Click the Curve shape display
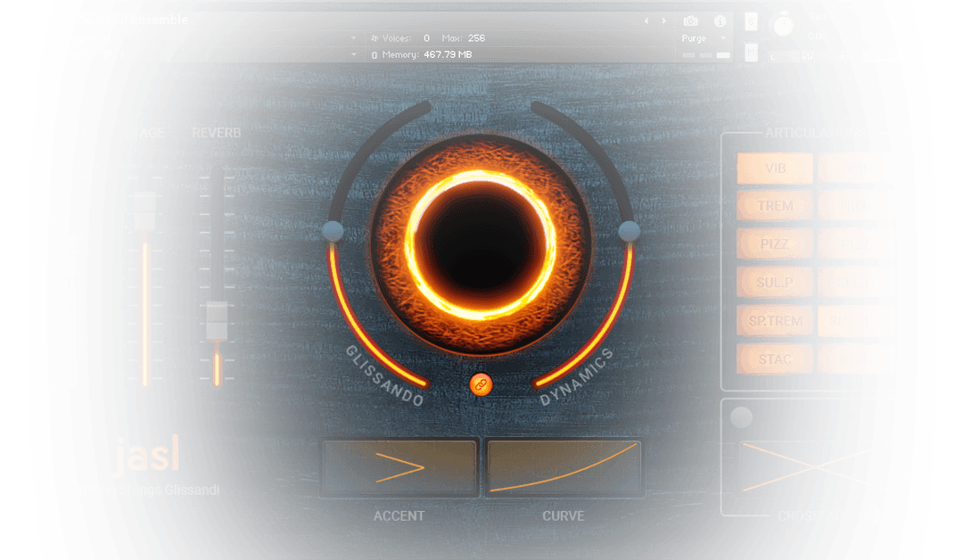Image resolution: width=963 pixels, height=560 pixels. tap(564, 467)
